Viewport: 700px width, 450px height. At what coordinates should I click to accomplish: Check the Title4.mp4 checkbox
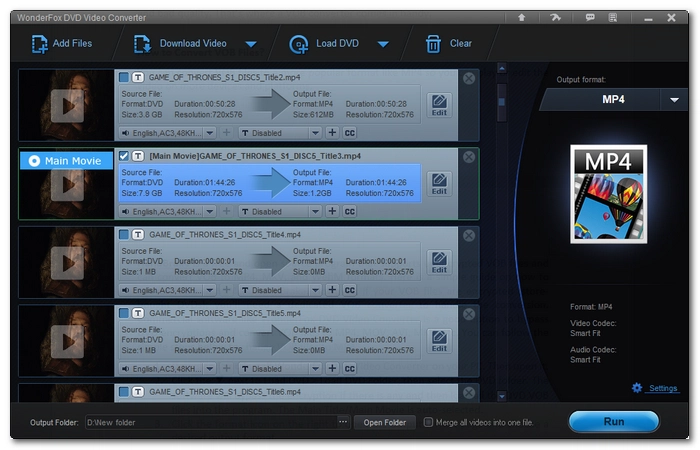(124, 234)
